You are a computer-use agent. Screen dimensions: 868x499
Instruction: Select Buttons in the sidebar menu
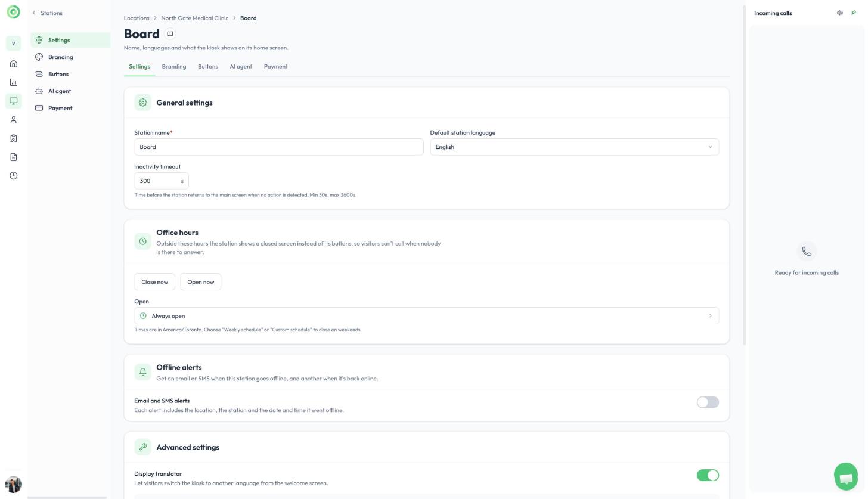(x=70, y=74)
